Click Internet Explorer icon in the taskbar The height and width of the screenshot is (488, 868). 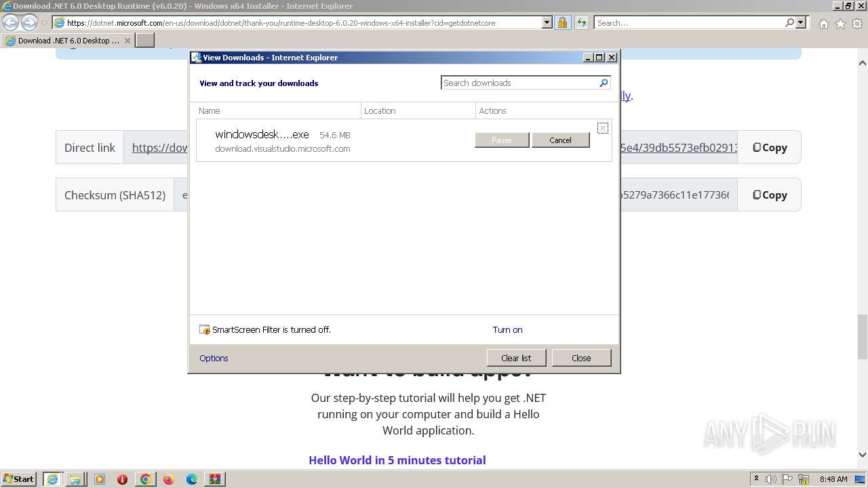[x=52, y=479]
